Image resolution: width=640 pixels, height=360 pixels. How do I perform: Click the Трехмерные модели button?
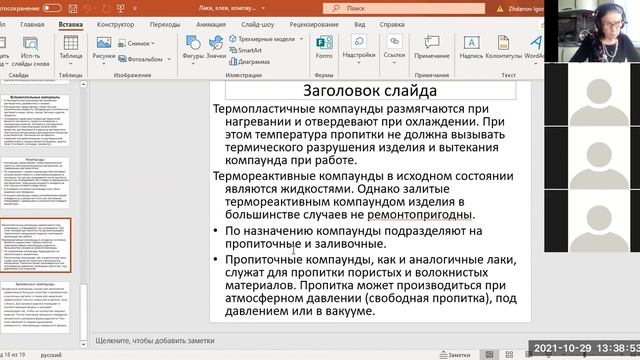click(x=262, y=39)
